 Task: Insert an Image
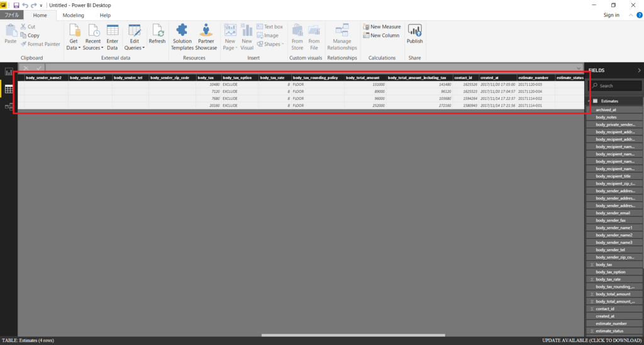point(267,35)
